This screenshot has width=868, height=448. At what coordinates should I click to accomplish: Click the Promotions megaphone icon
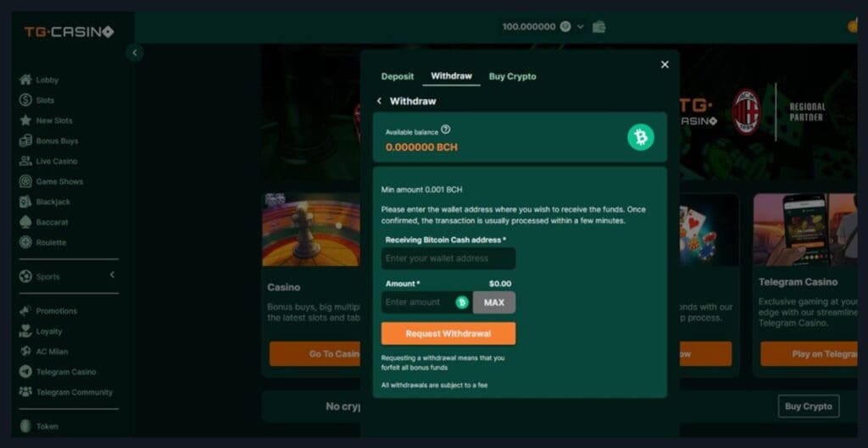tap(25, 311)
